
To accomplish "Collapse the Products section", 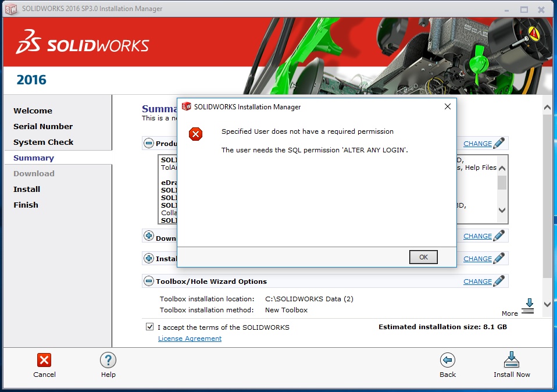I will [x=148, y=143].
